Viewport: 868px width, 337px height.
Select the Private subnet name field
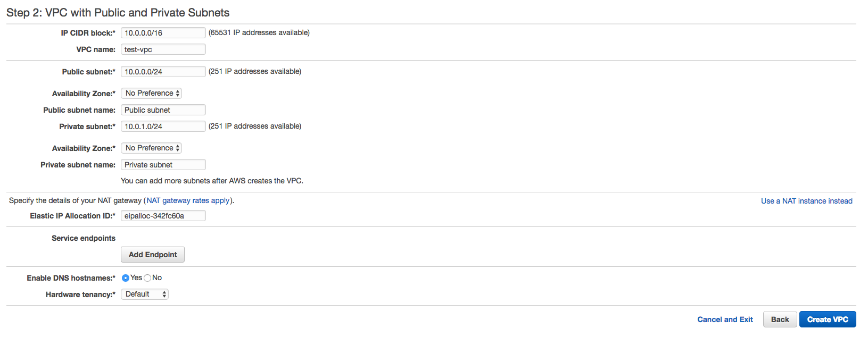coord(163,165)
